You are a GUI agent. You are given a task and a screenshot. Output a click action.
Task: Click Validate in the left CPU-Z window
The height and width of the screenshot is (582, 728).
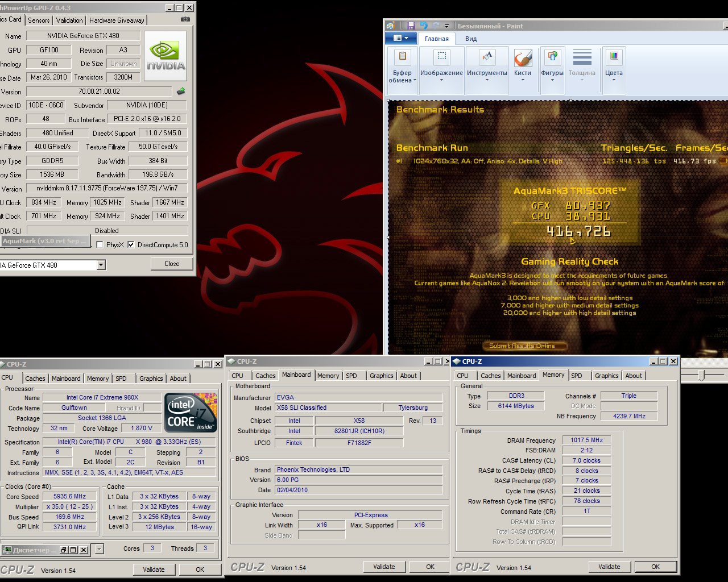pyautogui.click(x=154, y=569)
